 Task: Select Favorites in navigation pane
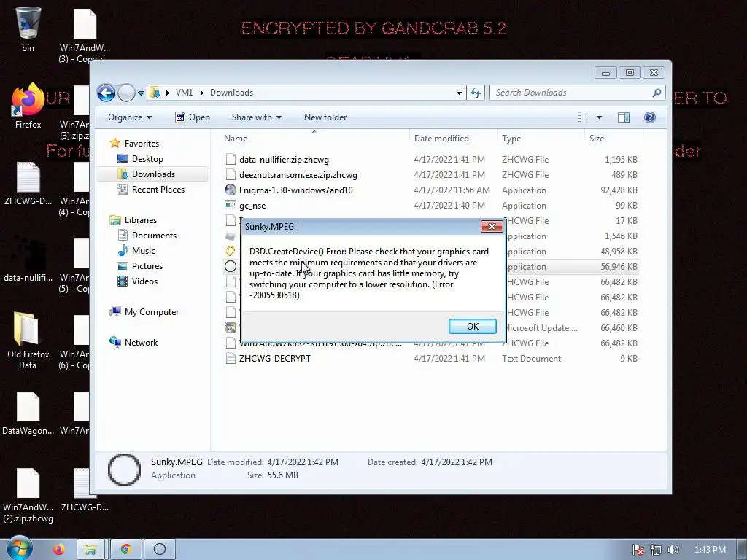142,144
